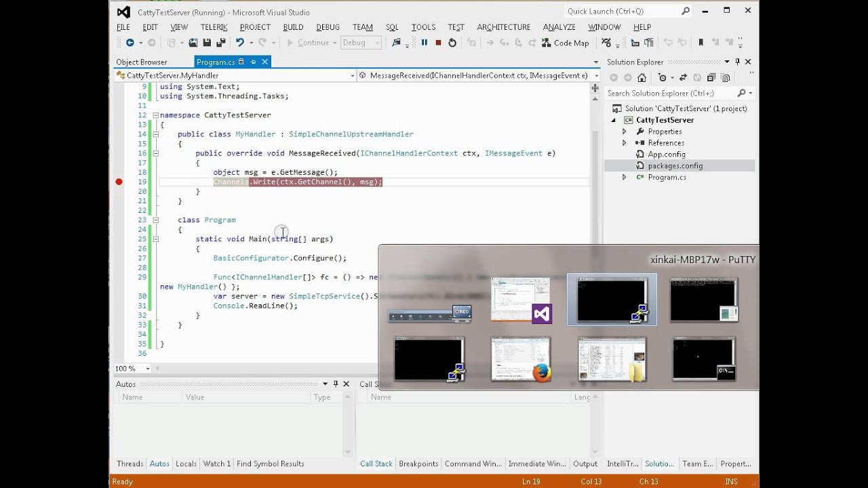The height and width of the screenshot is (488, 868).
Task: Open the TELERIK menu
Action: click(x=214, y=27)
